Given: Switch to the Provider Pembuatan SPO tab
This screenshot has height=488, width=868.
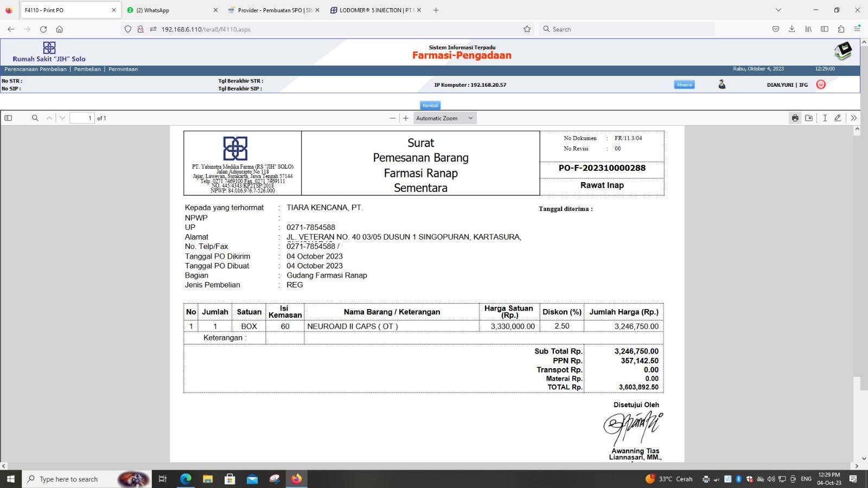Looking at the screenshot, I should tap(274, 10).
